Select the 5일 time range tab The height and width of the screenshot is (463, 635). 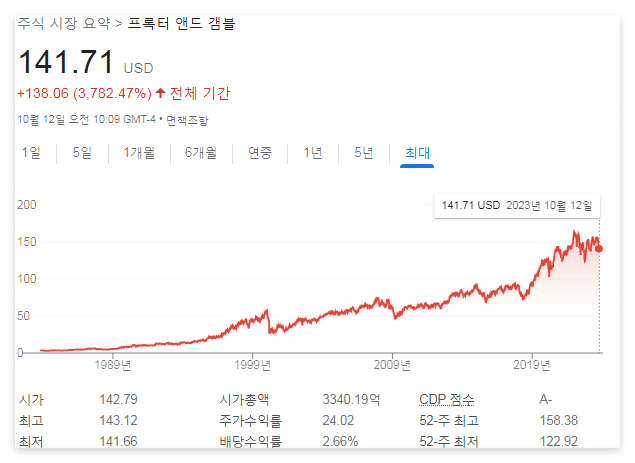click(82, 153)
